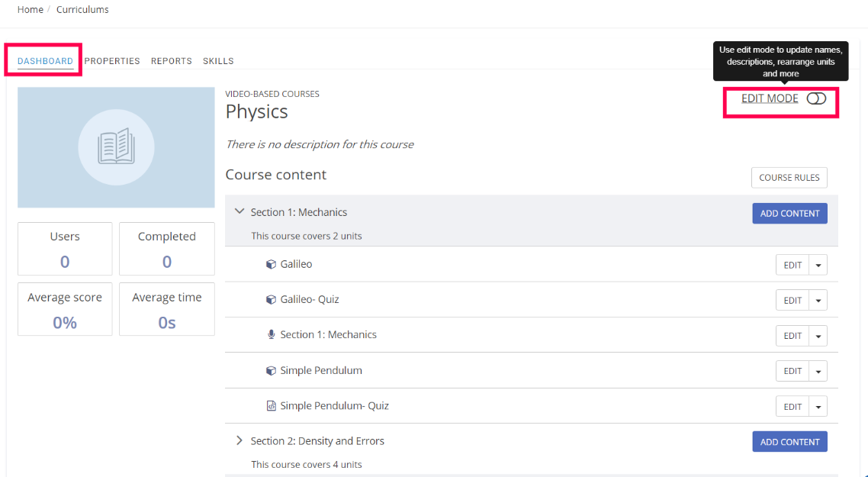Viewport: 868px width, 477px height.
Task: Click the cube icon beside Galileo unit
Action: [271, 264]
